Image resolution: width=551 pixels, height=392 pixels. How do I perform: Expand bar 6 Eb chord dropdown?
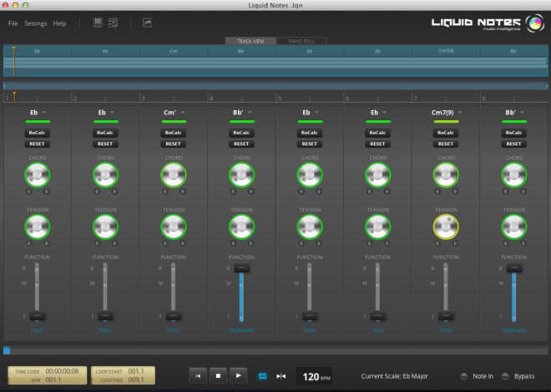click(x=385, y=112)
